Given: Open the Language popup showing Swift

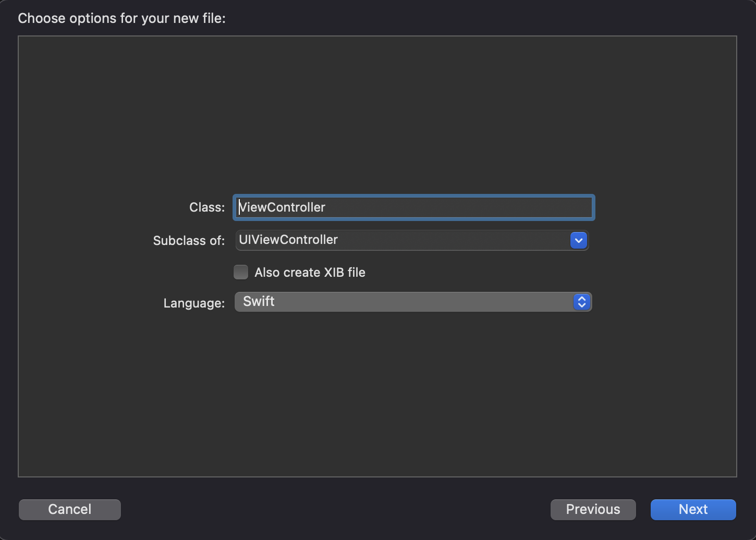Looking at the screenshot, I should click(413, 302).
